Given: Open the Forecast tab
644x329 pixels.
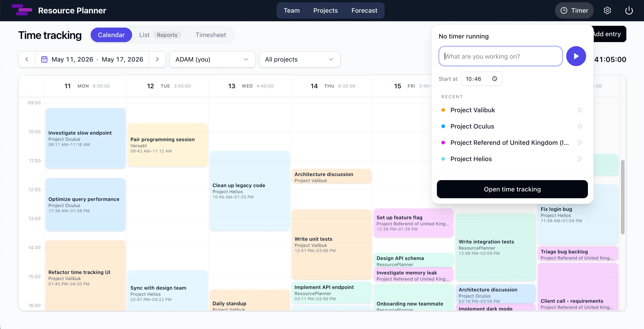Looking at the screenshot, I should pos(364,10).
